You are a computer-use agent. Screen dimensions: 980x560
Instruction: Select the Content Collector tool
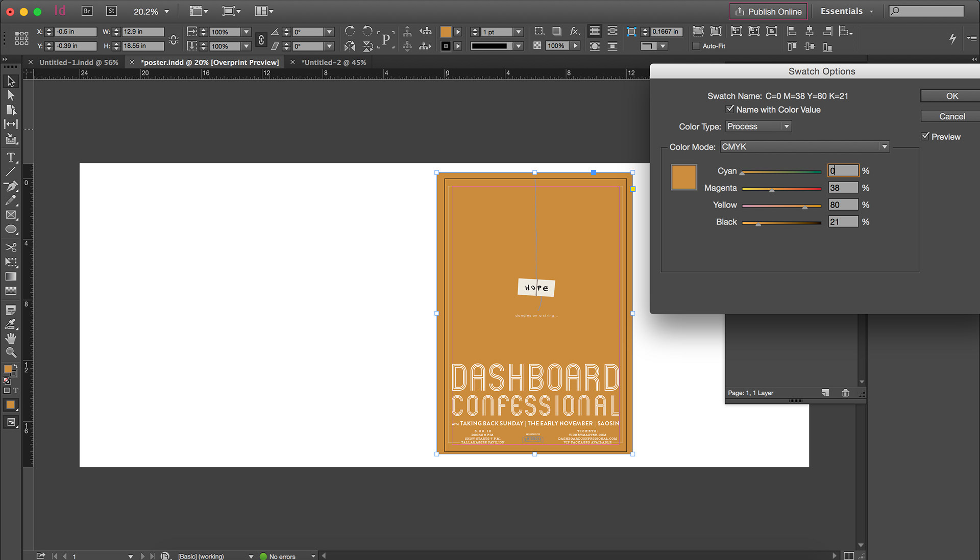[11, 139]
